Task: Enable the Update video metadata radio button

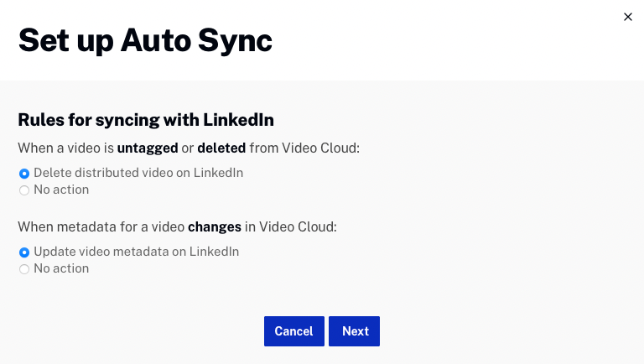Action: (24, 252)
